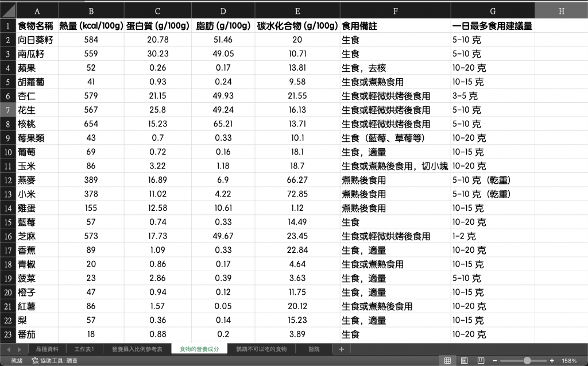Click fat value 65.21
Viewport: 588px width, 366px height.
point(223,124)
